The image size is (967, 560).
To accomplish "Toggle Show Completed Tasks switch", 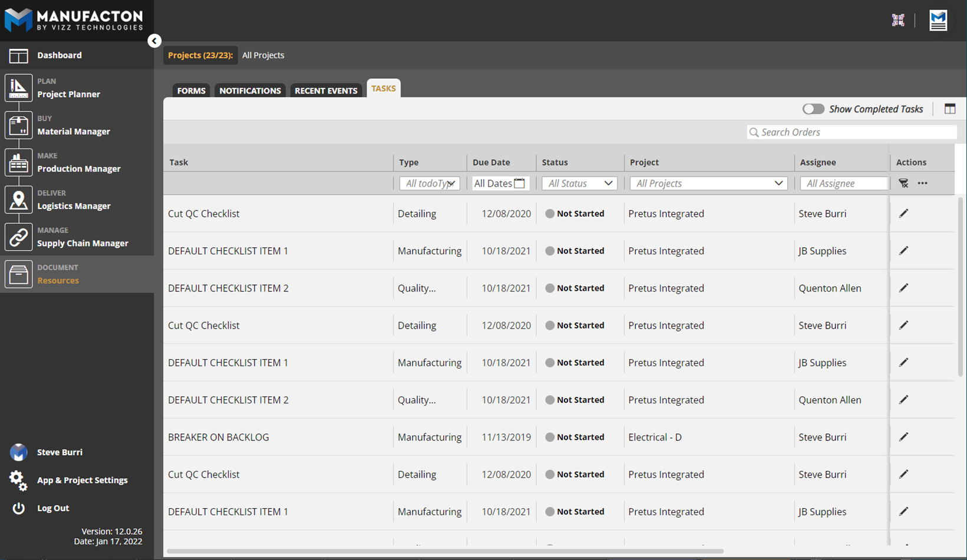I will click(813, 109).
